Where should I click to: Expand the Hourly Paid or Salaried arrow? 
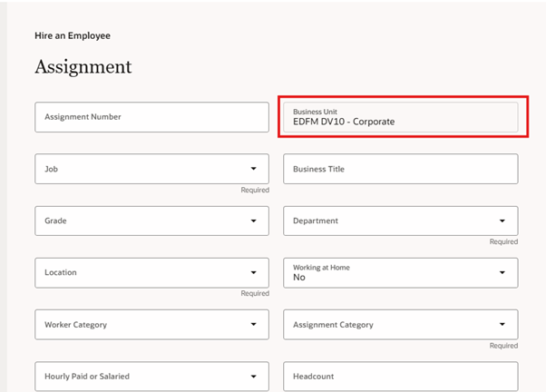253,376
